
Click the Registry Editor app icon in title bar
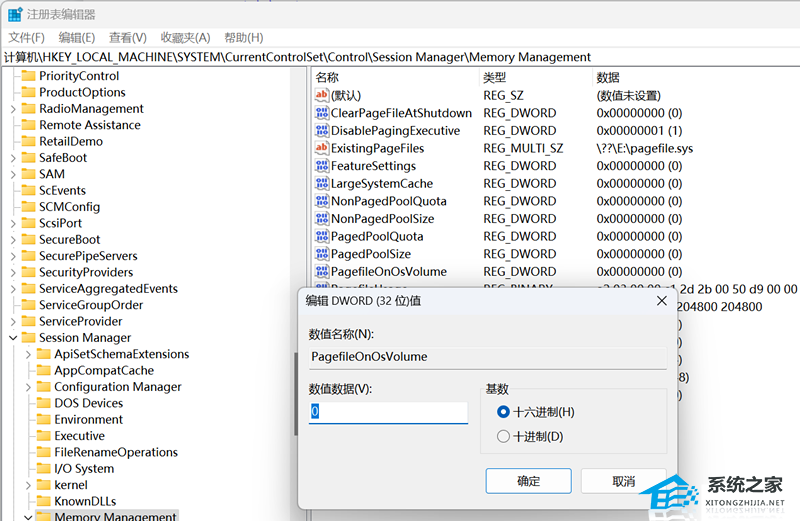(14, 14)
